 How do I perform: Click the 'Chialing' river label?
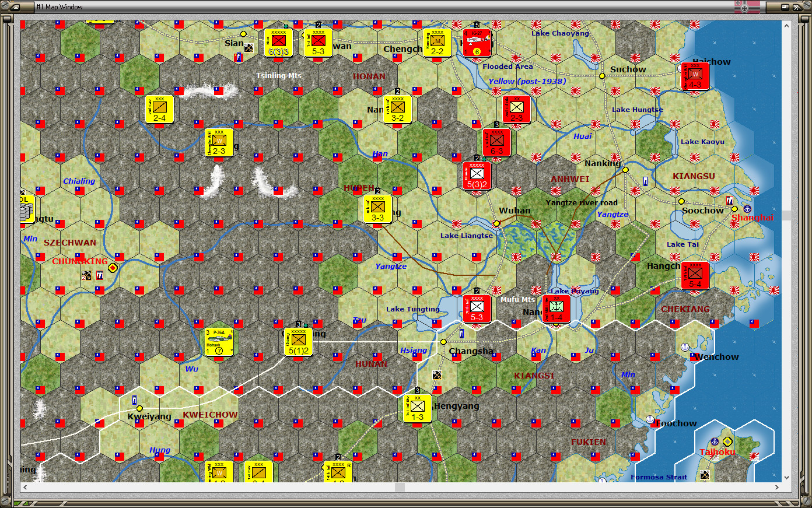[x=79, y=181]
